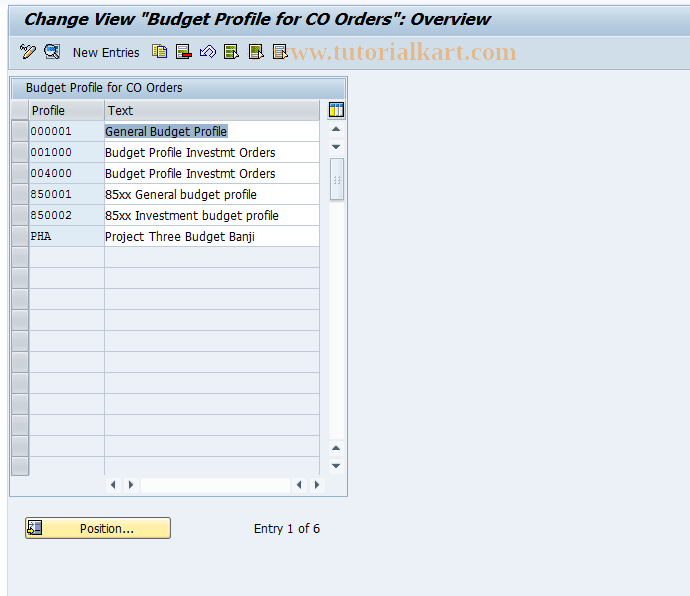Click profile cell 004000
Image resolution: width=690 pixels, height=596 pixels.
(x=66, y=173)
